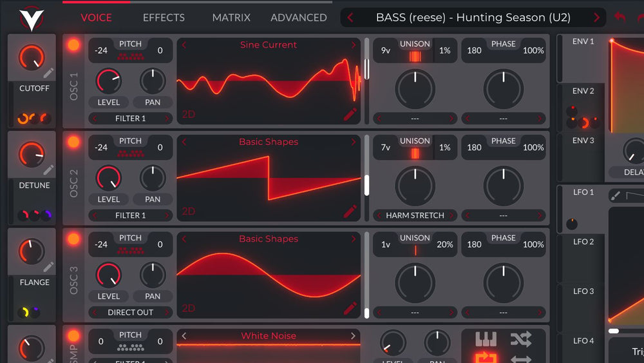Click the LFO 1 paintbrush icon
The height and width of the screenshot is (363, 644).
615,195
